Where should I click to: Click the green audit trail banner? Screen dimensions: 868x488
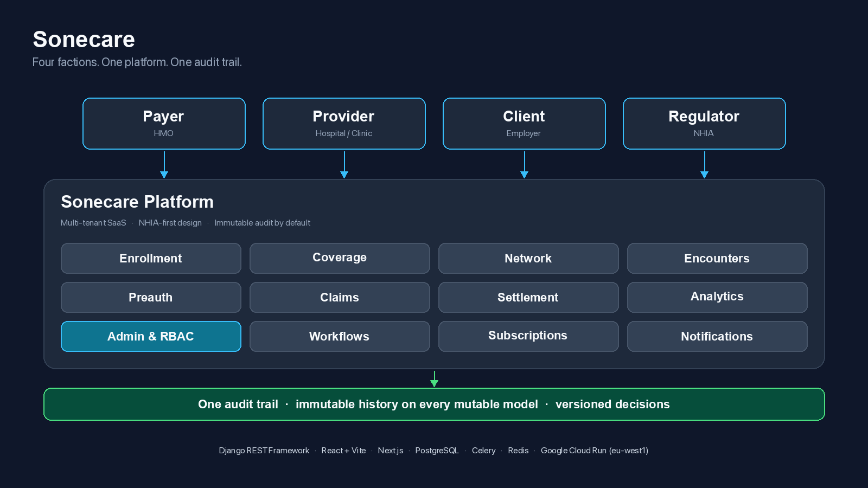tap(434, 404)
